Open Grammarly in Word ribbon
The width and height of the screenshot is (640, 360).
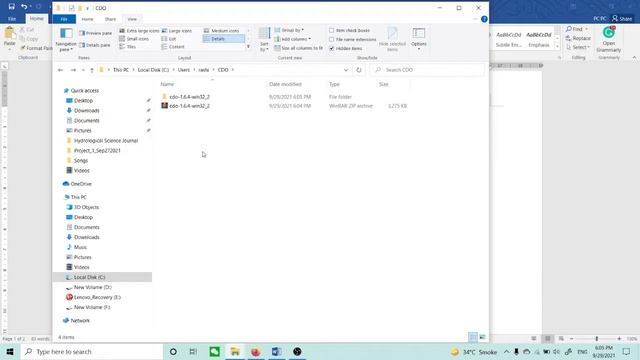point(609,39)
